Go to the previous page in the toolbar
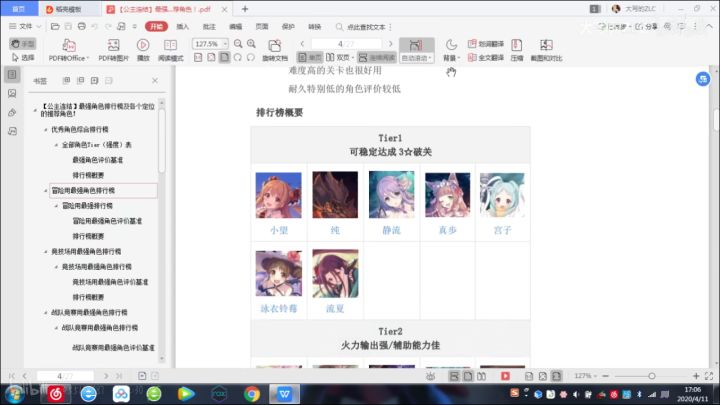The image size is (720, 405). coord(302,44)
